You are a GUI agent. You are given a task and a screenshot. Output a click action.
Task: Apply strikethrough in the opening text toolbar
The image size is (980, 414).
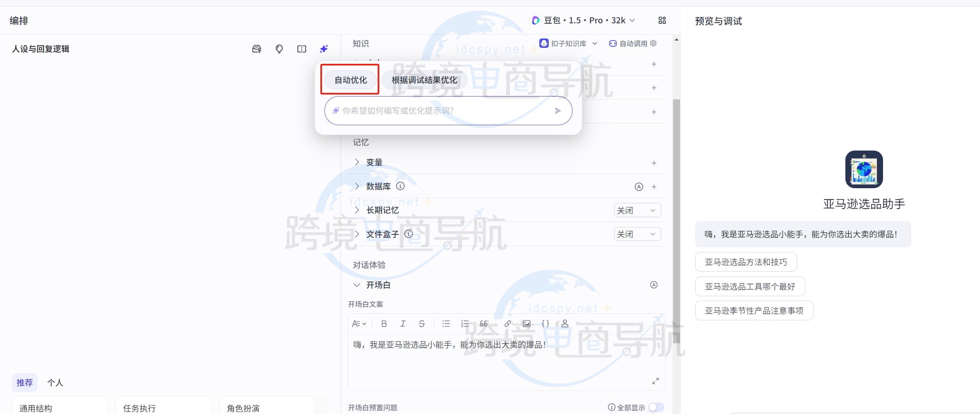(421, 324)
